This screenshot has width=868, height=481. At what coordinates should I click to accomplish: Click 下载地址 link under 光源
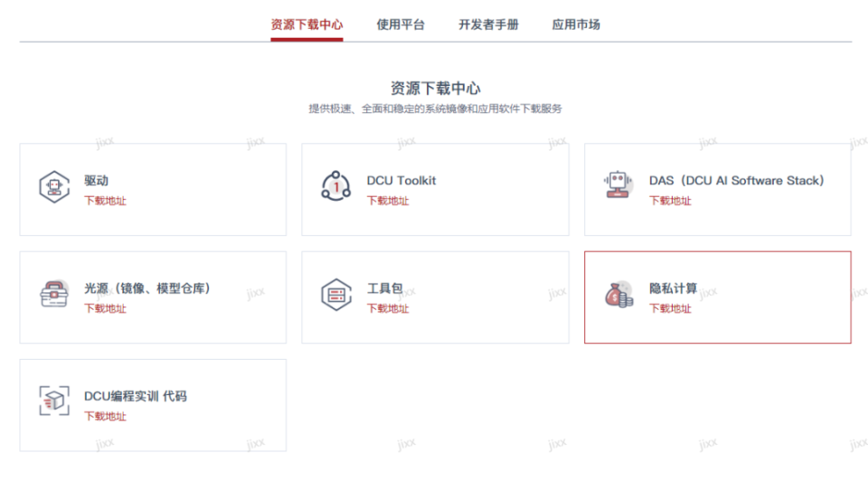106,308
